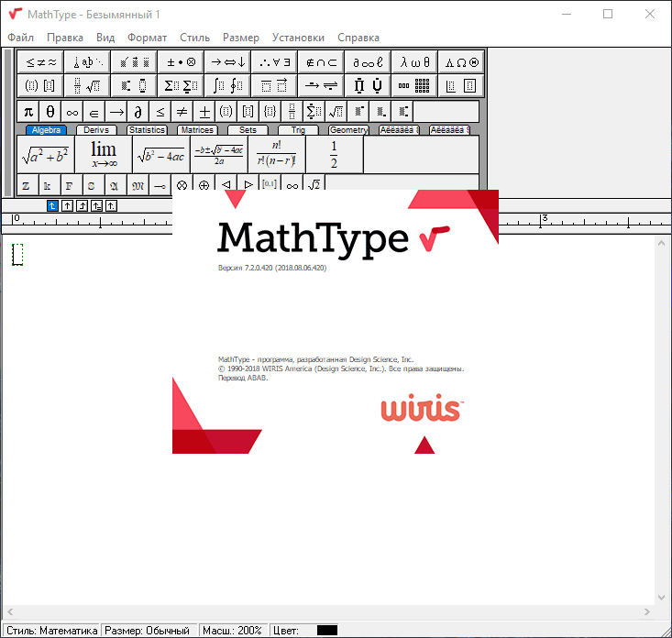This screenshot has height=638, width=672.
Task: Select the center tab stop button
Action: tap(67, 206)
